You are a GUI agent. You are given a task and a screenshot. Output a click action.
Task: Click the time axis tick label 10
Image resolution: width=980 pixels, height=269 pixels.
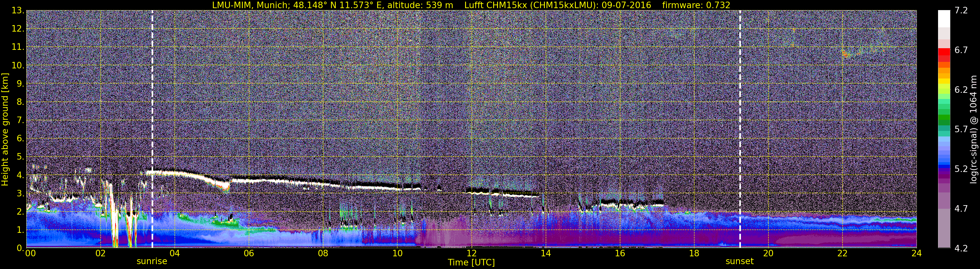point(397,254)
